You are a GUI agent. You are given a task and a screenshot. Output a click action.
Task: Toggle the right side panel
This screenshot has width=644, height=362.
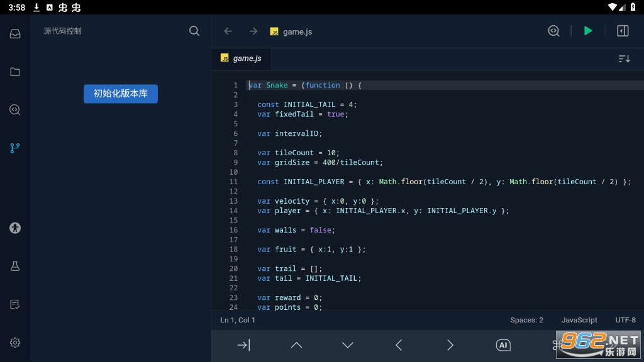coord(623,31)
